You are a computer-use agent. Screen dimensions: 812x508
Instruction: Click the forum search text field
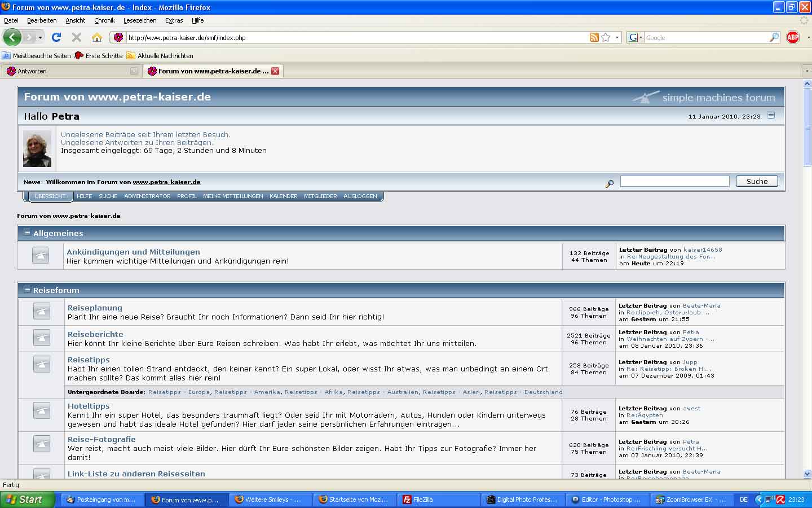674,181
